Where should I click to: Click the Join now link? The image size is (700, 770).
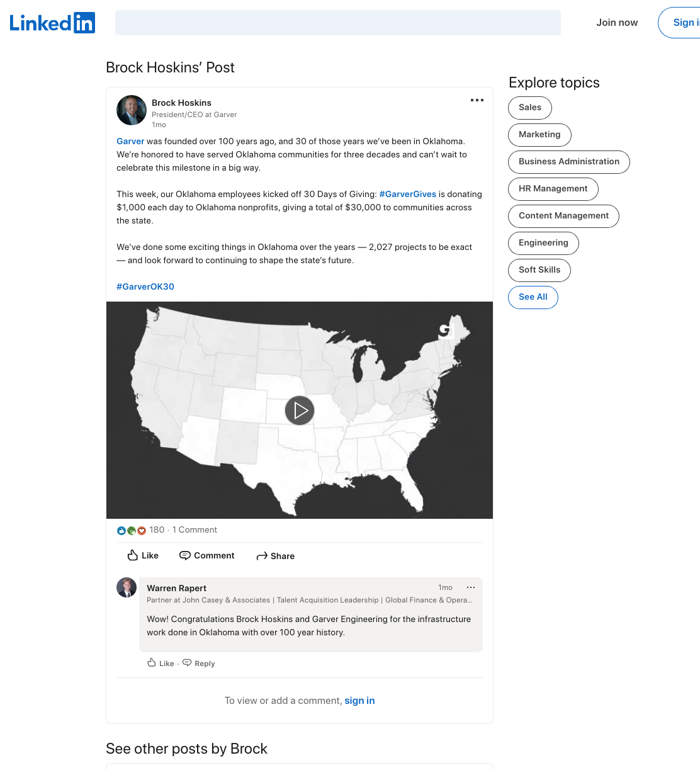(617, 23)
